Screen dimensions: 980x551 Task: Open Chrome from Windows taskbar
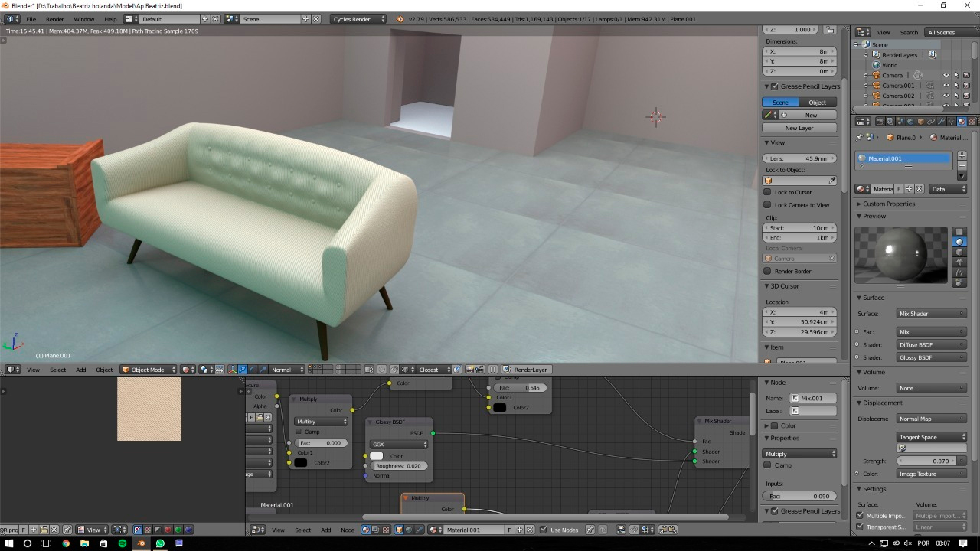pyautogui.click(x=65, y=543)
